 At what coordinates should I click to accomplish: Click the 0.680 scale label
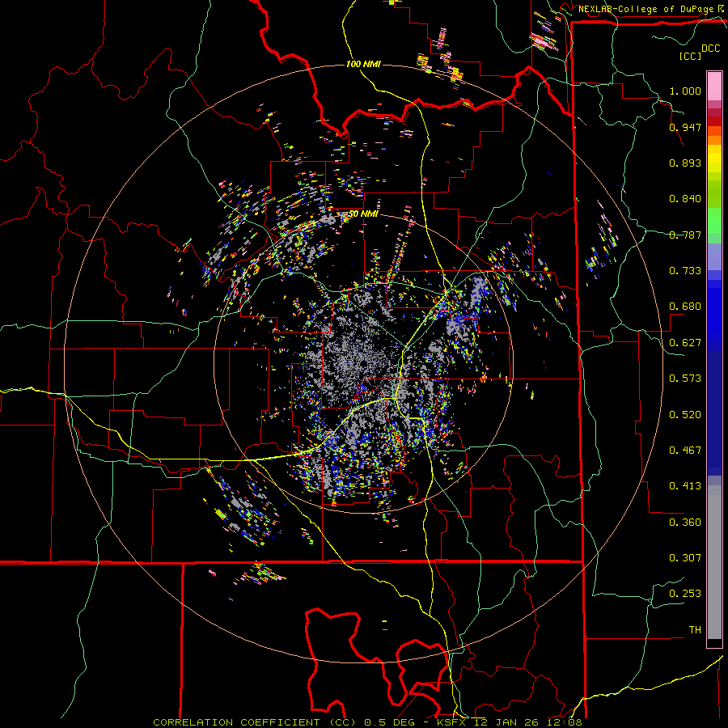[685, 307]
